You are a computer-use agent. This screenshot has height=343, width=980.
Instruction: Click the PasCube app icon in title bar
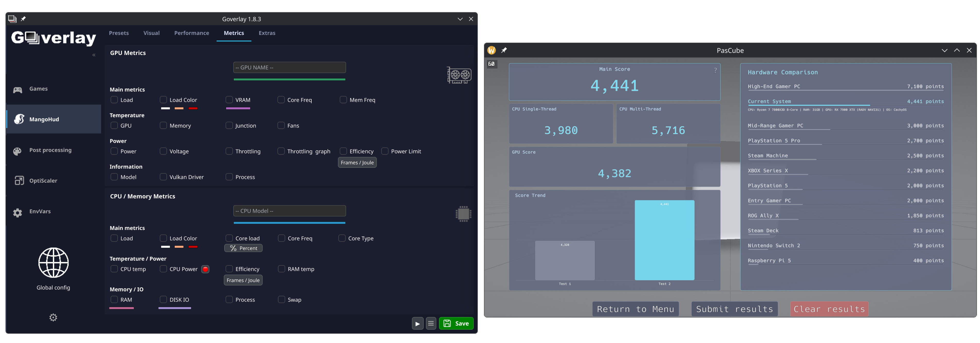click(x=491, y=50)
